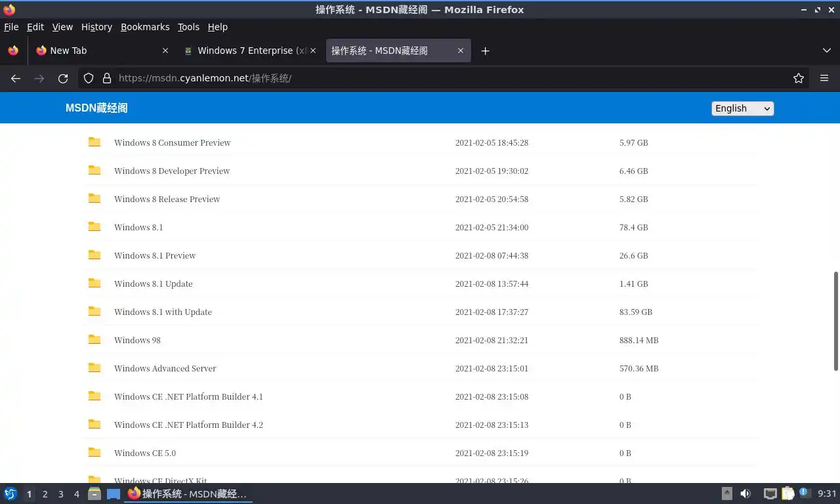The width and height of the screenshot is (840, 504).
Task: Open the Help menu
Action: [217, 27]
